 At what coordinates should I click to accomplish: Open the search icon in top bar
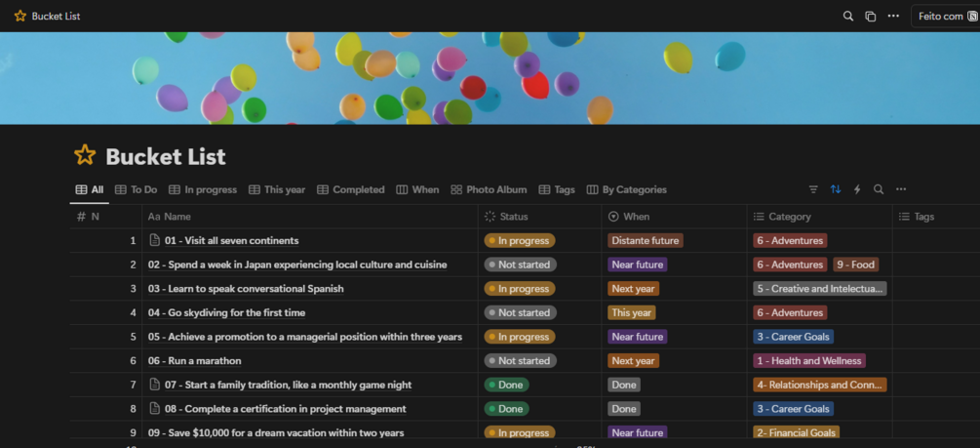point(848,16)
